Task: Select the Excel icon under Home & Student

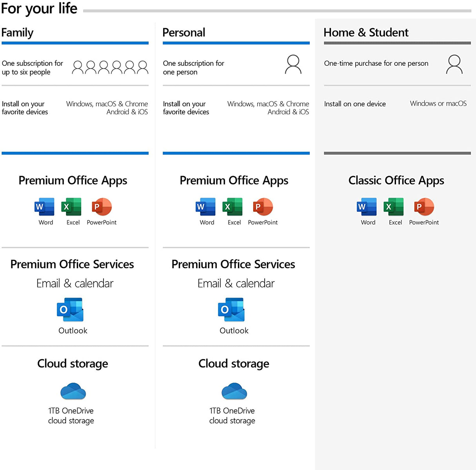Action: point(393,207)
